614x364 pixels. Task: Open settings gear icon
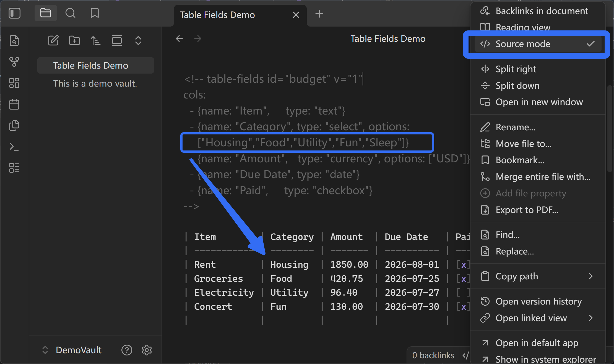click(x=147, y=350)
